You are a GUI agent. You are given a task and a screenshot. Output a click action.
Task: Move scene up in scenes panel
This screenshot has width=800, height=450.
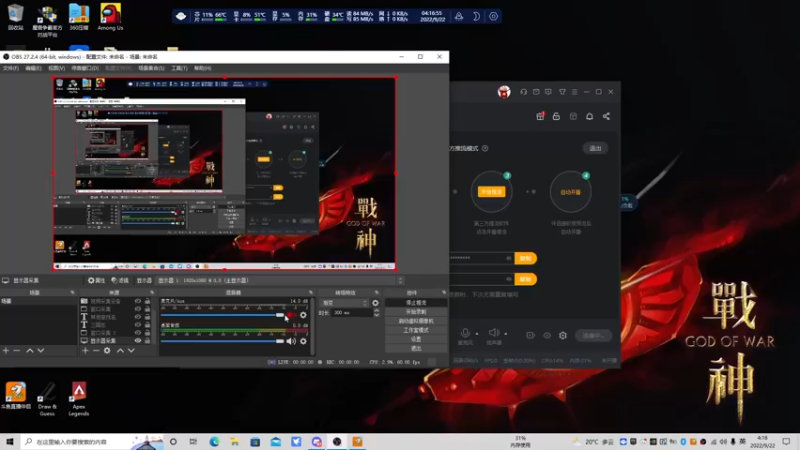pyautogui.click(x=30, y=351)
